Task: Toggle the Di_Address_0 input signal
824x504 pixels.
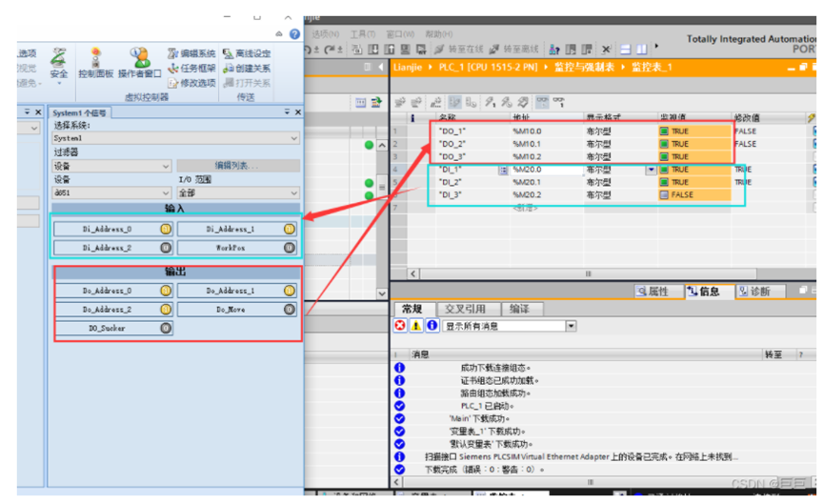Action: coord(113,230)
